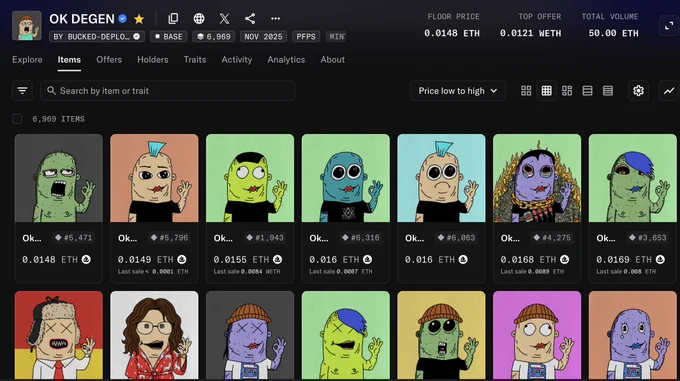Click the rarity rank #6,316 chip

pos(360,238)
